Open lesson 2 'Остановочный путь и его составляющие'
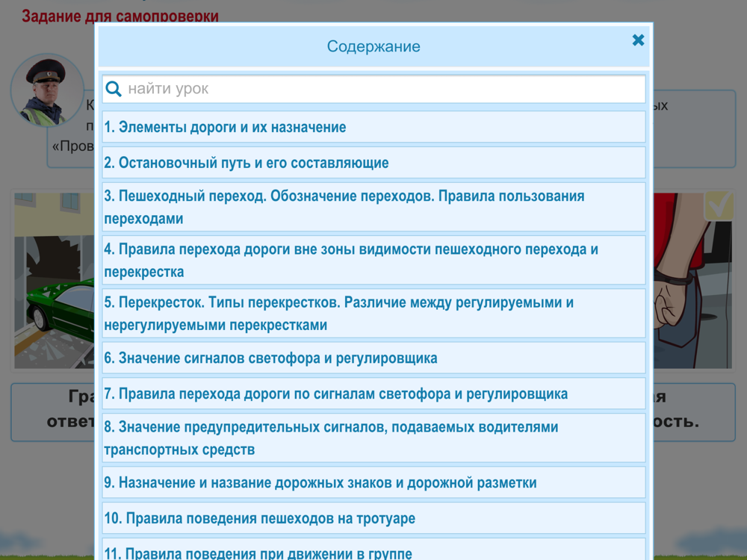 click(x=373, y=163)
